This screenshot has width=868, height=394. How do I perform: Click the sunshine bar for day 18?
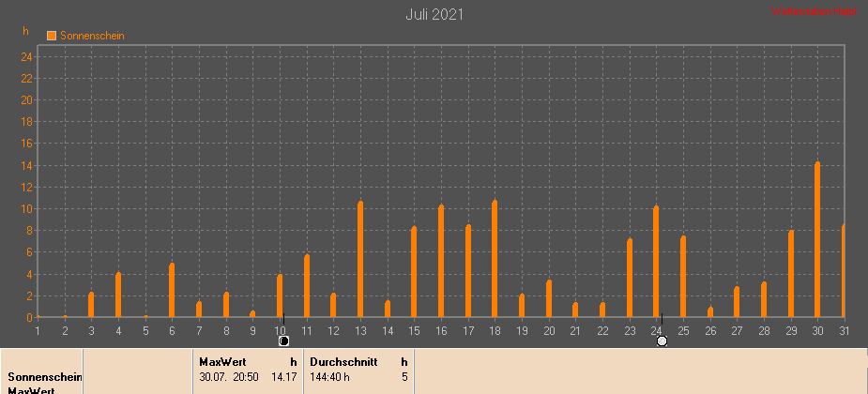495,259
